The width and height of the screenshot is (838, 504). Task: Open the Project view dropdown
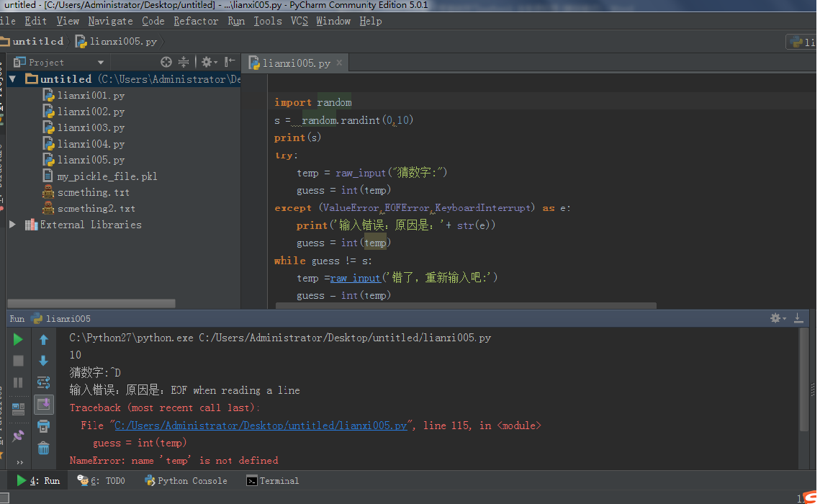(100, 63)
